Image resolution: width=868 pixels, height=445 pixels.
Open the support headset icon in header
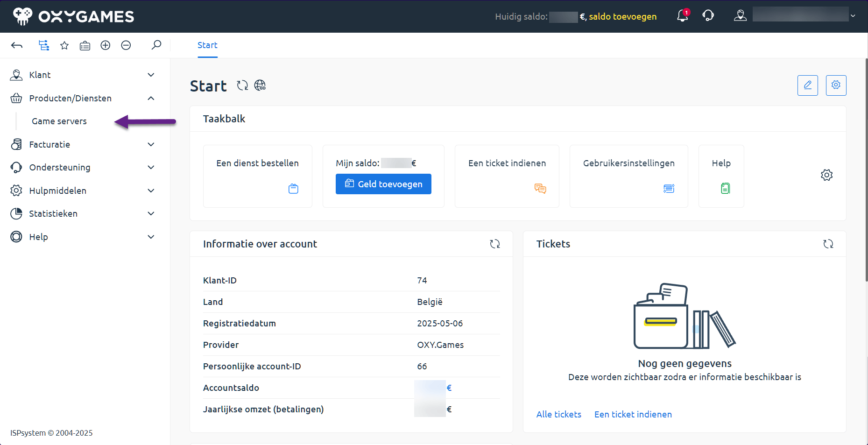pos(708,16)
